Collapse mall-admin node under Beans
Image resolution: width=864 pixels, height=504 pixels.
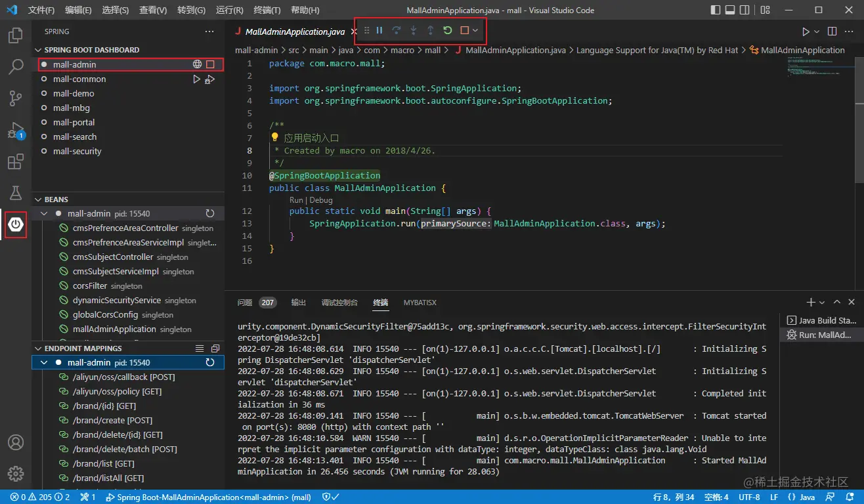coord(44,213)
